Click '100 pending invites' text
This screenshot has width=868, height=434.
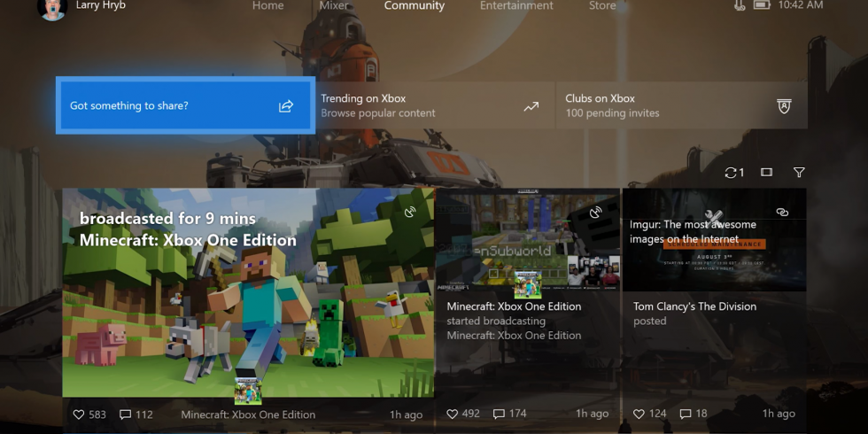[612, 113]
